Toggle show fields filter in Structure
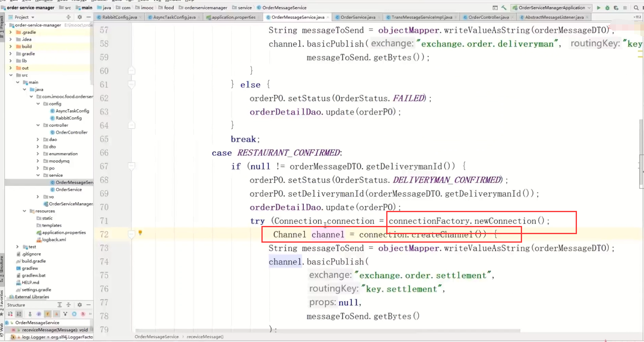The width and height of the screenshot is (644, 342). coord(48,314)
